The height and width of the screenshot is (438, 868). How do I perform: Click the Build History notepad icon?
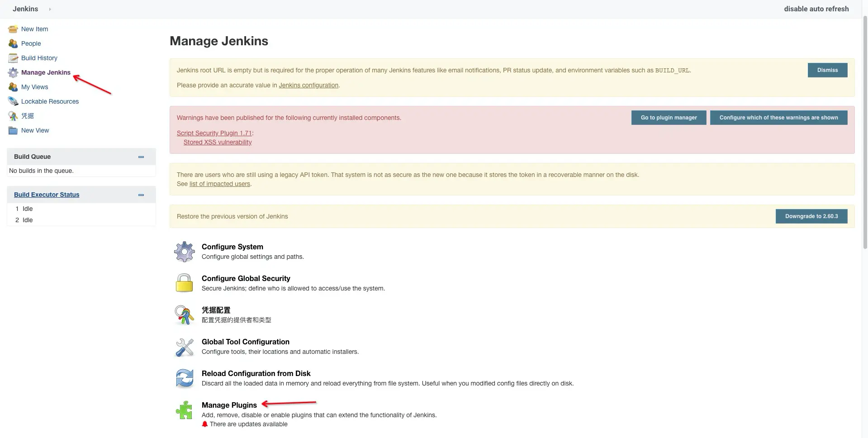coord(13,58)
